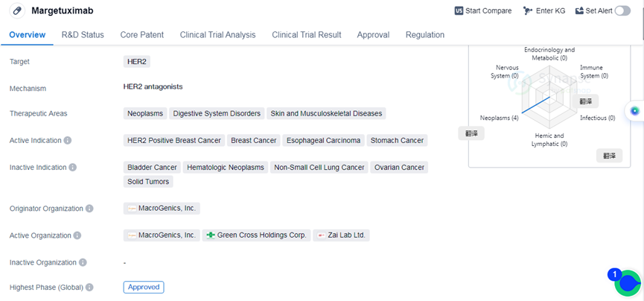Screen dimensions: 644x301
Task: Select the Core Patent tab
Action: [141, 35]
